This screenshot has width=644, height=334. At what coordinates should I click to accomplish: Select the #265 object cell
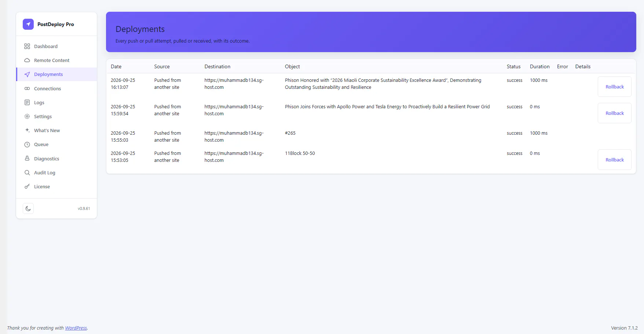[290, 133]
